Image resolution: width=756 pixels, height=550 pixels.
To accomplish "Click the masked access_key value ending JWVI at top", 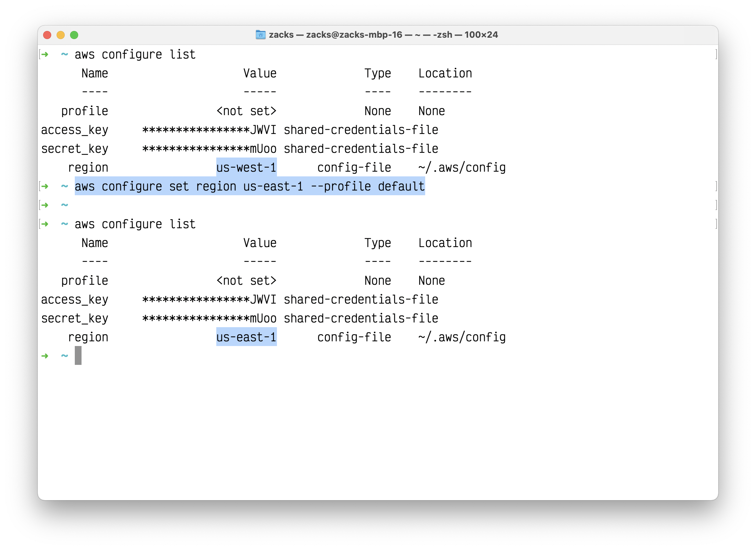I will (x=209, y=130).
